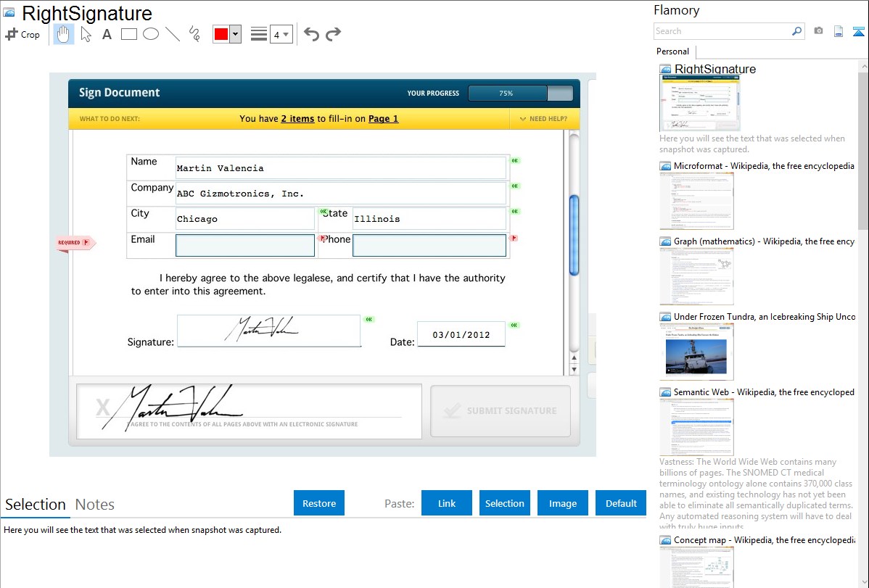The height and width of the screenshot is (588, 869).
Task: Select the ellipse shape tool
Action: click(151, 34)
